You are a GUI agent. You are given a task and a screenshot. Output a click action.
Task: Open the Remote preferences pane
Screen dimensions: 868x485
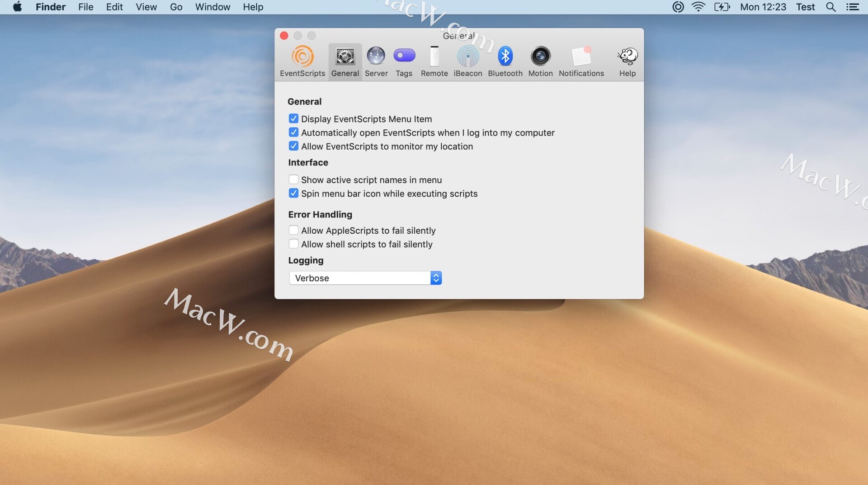434,62
